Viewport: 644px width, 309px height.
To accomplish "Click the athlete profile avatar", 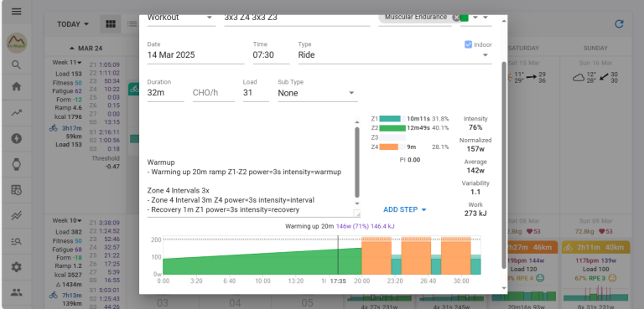I will [17, 43].
